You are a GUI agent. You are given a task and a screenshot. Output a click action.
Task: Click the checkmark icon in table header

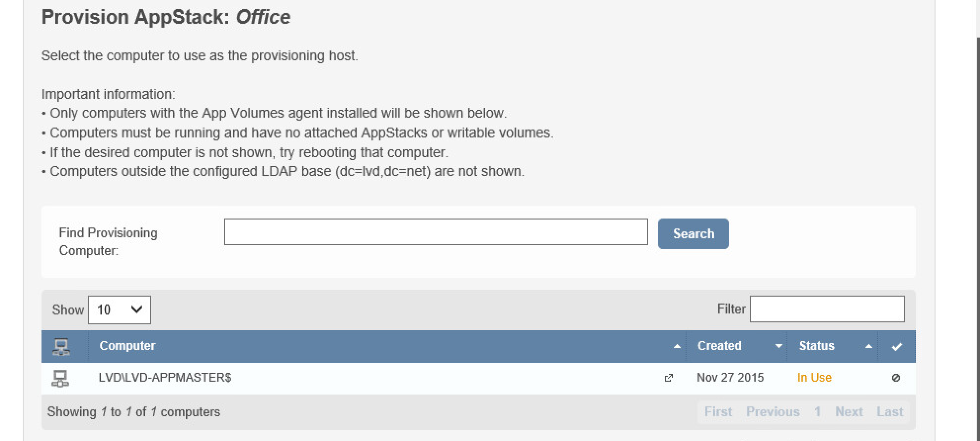[x=897, y=347]
